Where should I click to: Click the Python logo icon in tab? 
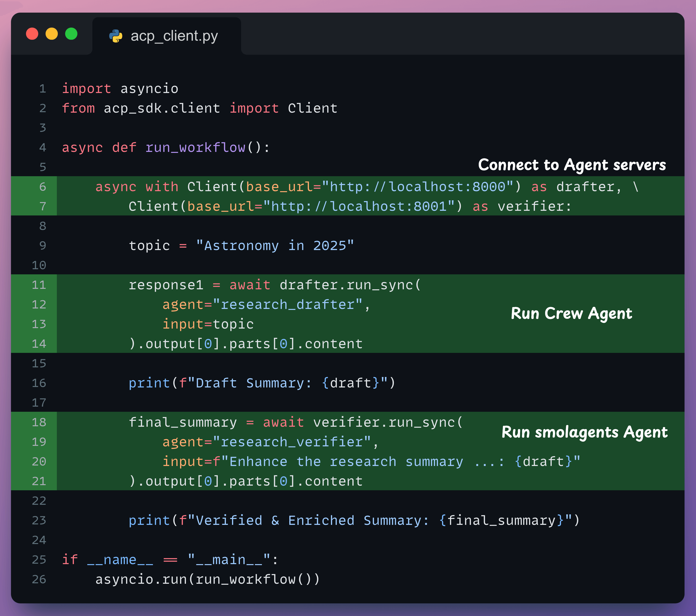[x=116, y=36]
